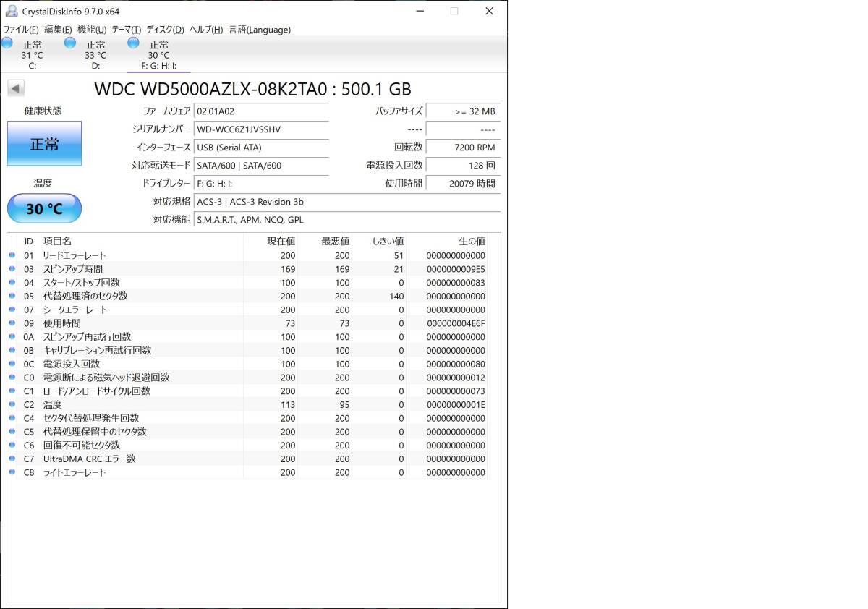Select the キャリブレーション再試行回数 attribute row
The width and height of the screenshot is (868, 609).
point(247,350)
